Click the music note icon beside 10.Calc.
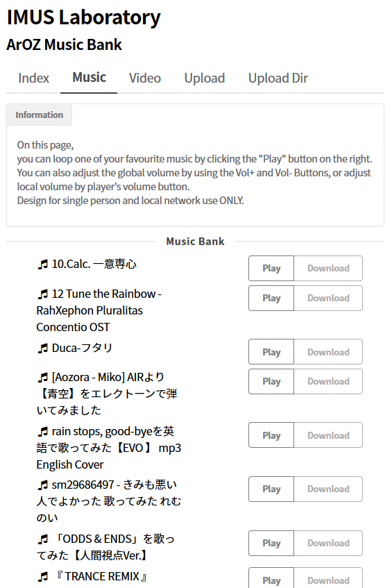This screenshot has height=588, width=392. (x=43, y=264)
